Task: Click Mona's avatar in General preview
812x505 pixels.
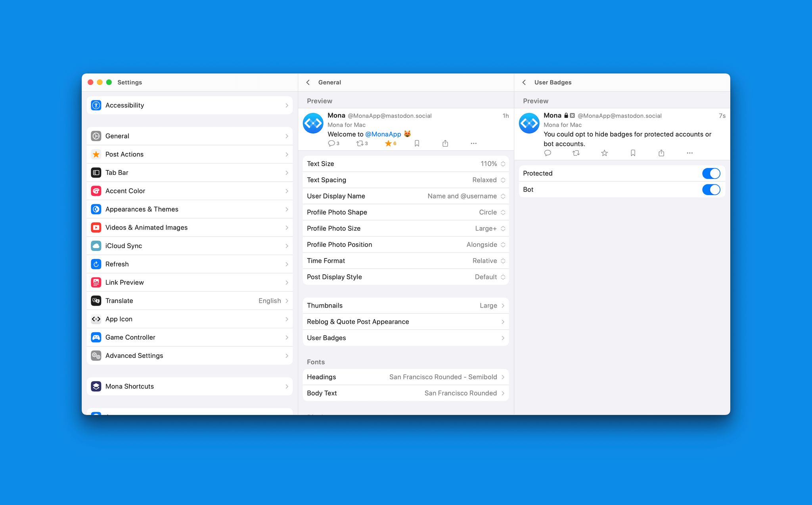Action: [x=313, y=123]
